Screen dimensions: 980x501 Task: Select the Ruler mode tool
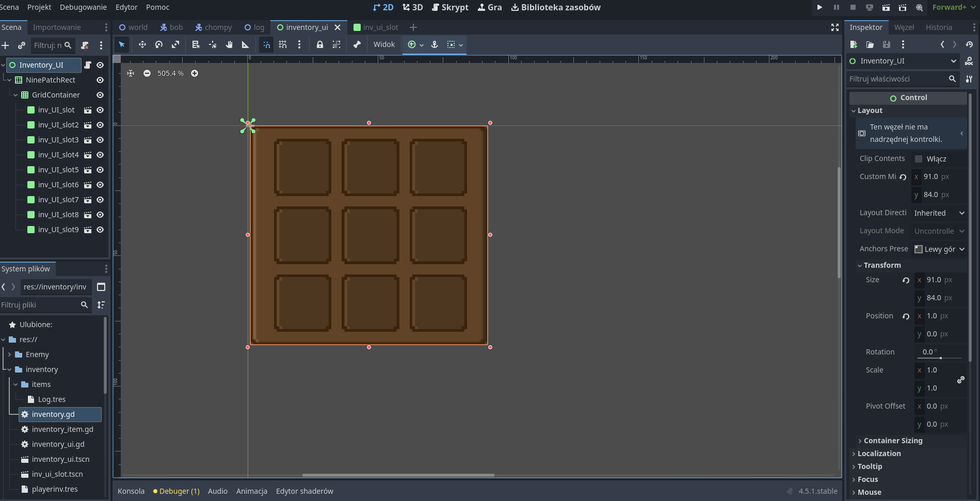click(x=246, y=45)
